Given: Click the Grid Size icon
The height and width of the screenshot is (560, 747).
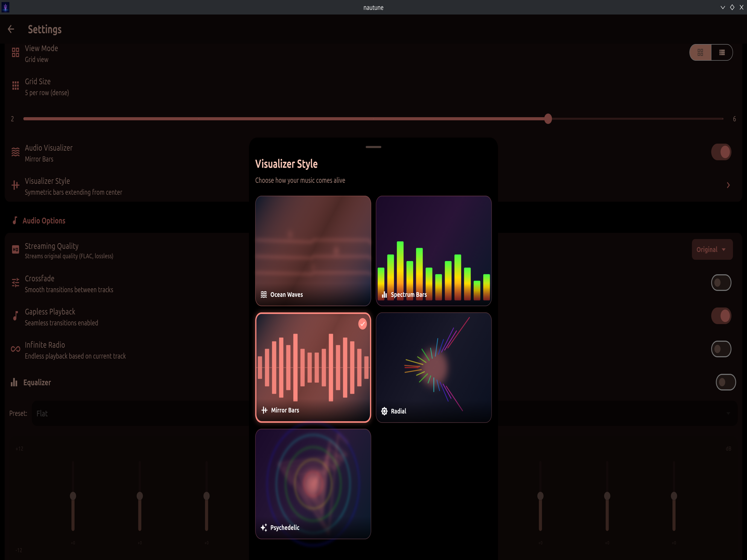Looking at the screenshot, I should coord(16,86).
